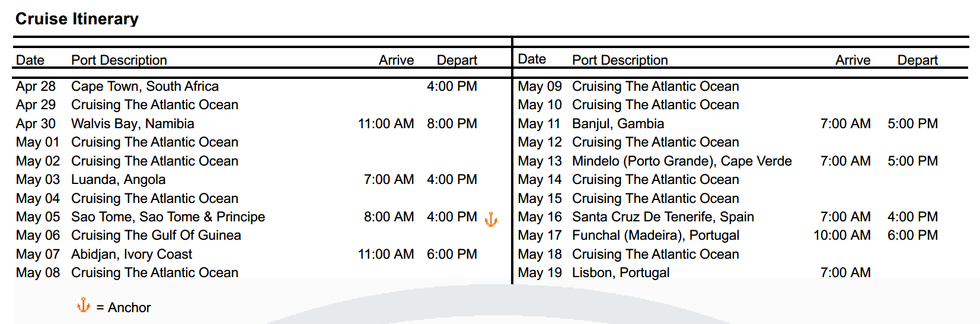Select the Luanda, Angola row
This screenshot has width=980, height=324.
tap(247, 179)
